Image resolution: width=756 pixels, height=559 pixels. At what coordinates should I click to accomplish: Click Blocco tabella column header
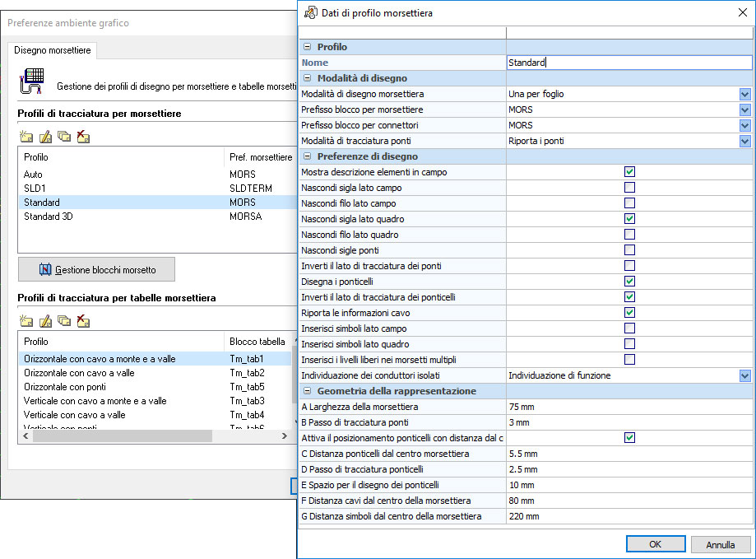click(257, 342)
